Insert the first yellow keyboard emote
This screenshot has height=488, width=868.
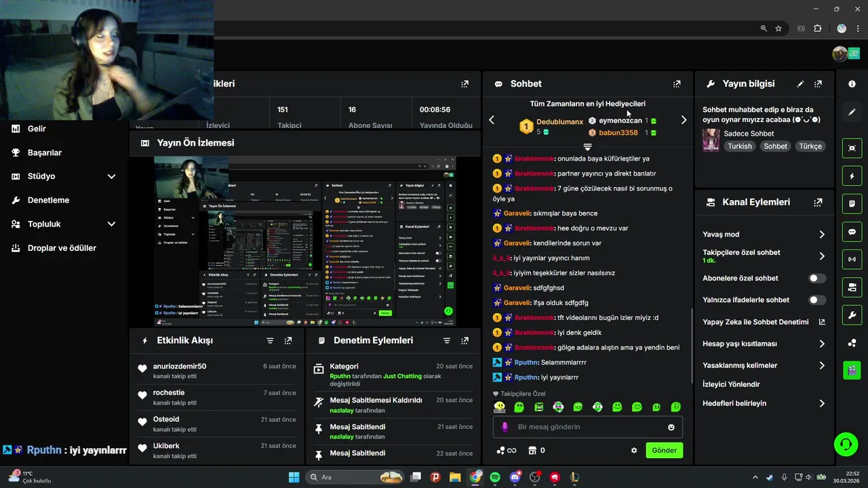click(x=500, y=407)
